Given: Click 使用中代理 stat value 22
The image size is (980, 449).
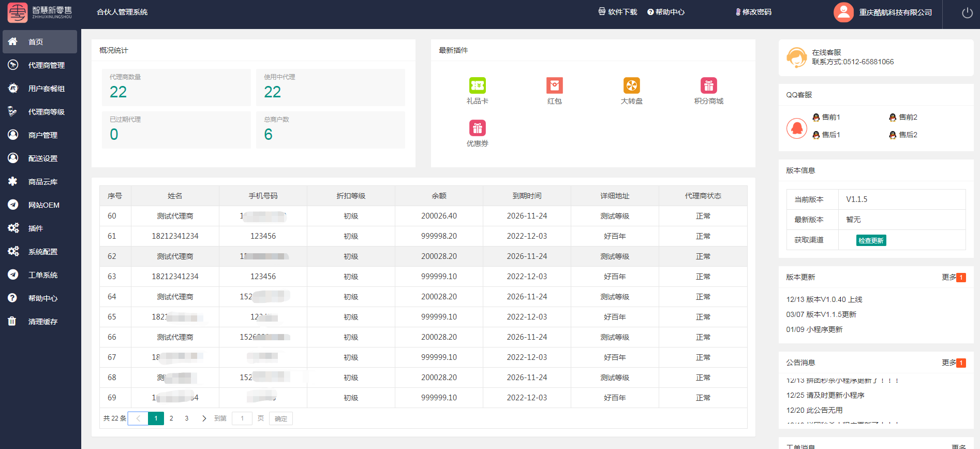Looking at the screenshot, I should 272,92.
